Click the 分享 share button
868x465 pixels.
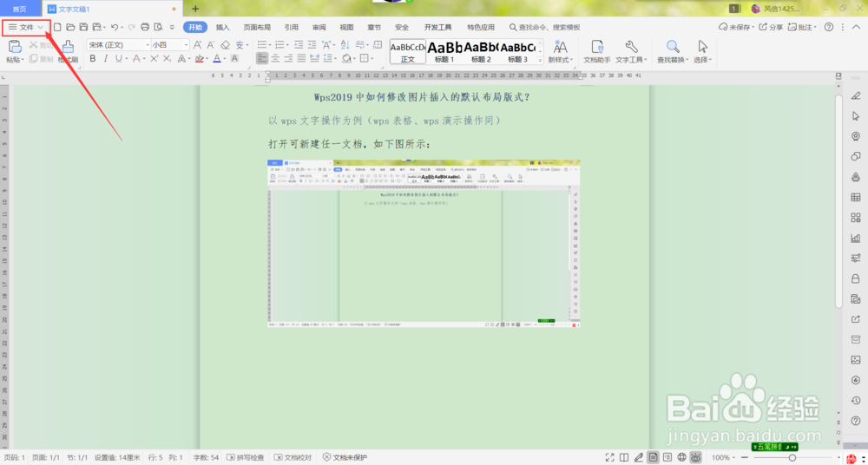pyautogui.click(x=771, y=27)
